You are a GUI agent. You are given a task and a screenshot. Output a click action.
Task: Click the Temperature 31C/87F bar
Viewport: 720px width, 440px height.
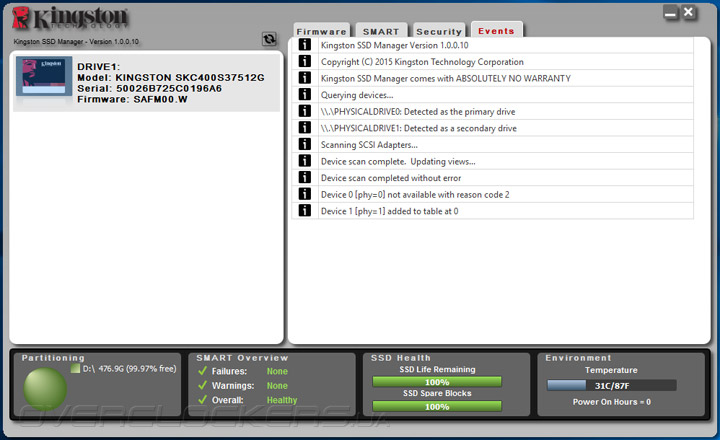pyautogui.click(x=612, y=385)
